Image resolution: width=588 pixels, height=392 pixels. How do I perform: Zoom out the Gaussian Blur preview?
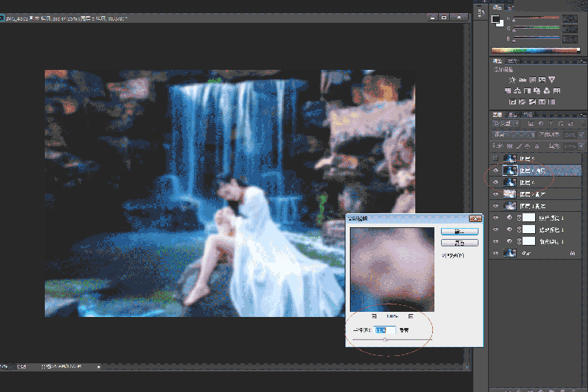click(374, 316)
